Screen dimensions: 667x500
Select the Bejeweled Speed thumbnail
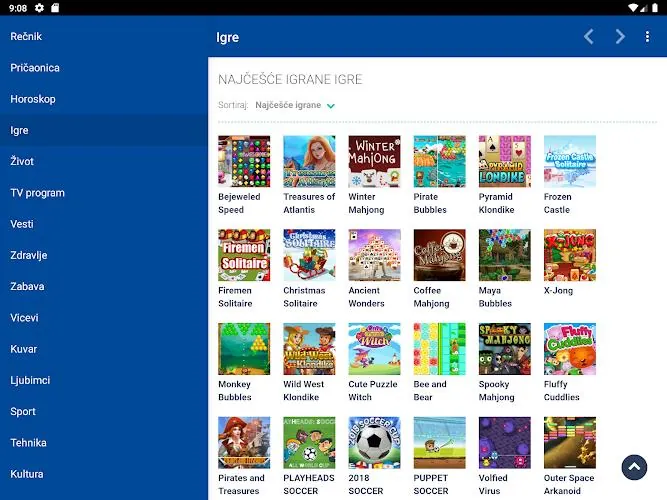click(244, 161)
